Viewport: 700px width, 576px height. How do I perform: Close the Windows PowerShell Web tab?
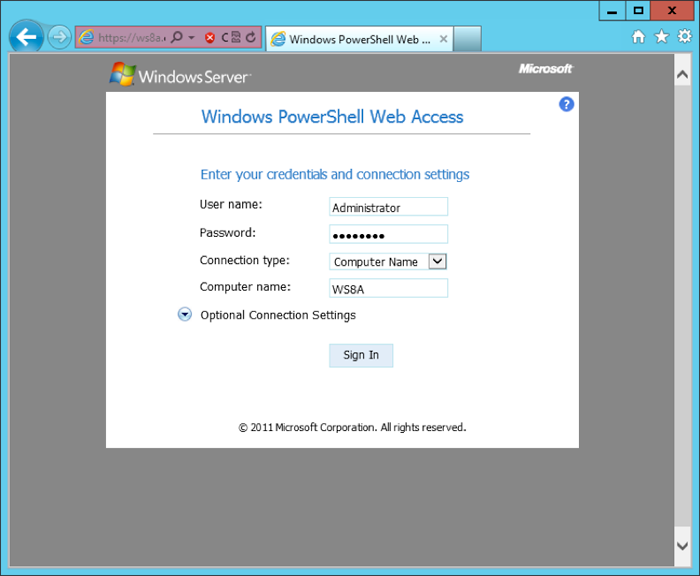click(443, 39)
